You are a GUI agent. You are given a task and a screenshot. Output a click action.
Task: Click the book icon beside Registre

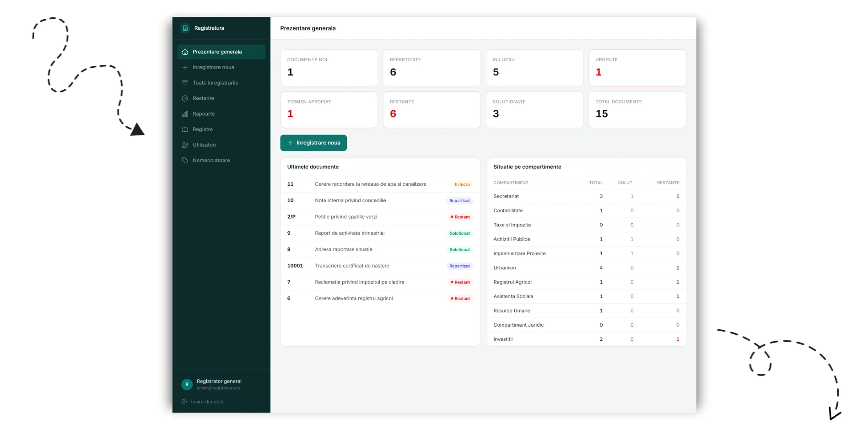coord(185,130)
